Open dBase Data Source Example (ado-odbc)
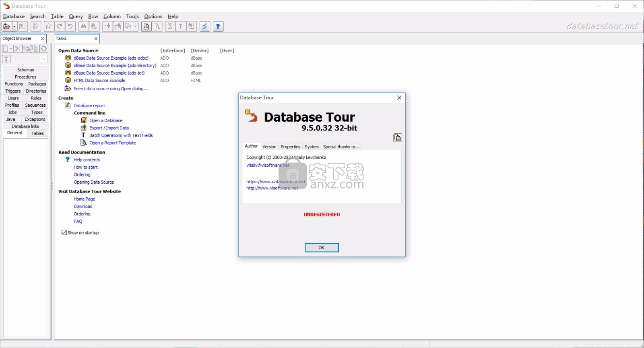 [x=111, y=58]
